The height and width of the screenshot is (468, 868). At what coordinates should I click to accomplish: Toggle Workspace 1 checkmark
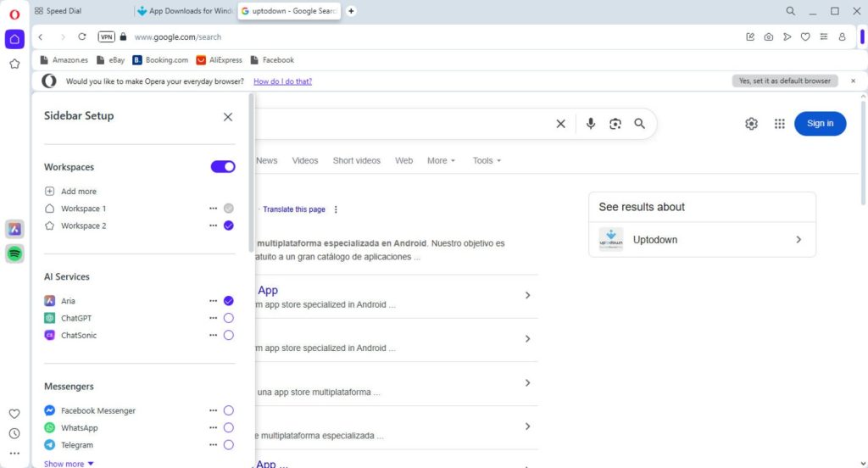click(229, 209)
